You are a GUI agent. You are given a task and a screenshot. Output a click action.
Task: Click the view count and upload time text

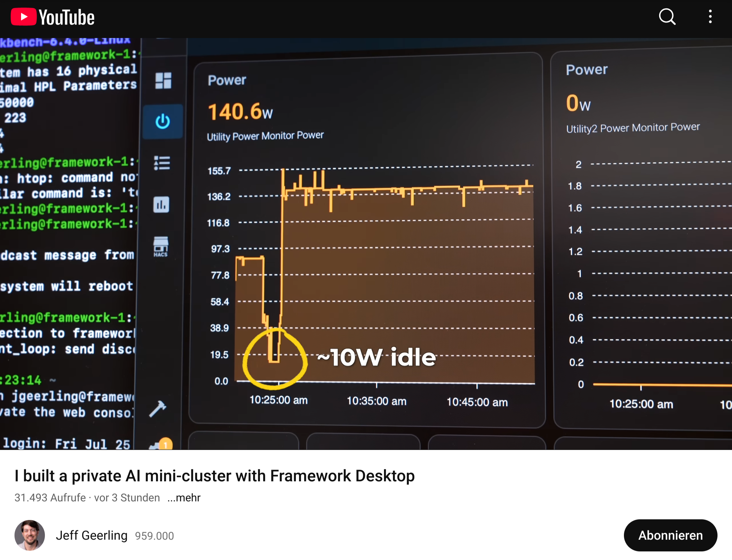coord(87,498)
